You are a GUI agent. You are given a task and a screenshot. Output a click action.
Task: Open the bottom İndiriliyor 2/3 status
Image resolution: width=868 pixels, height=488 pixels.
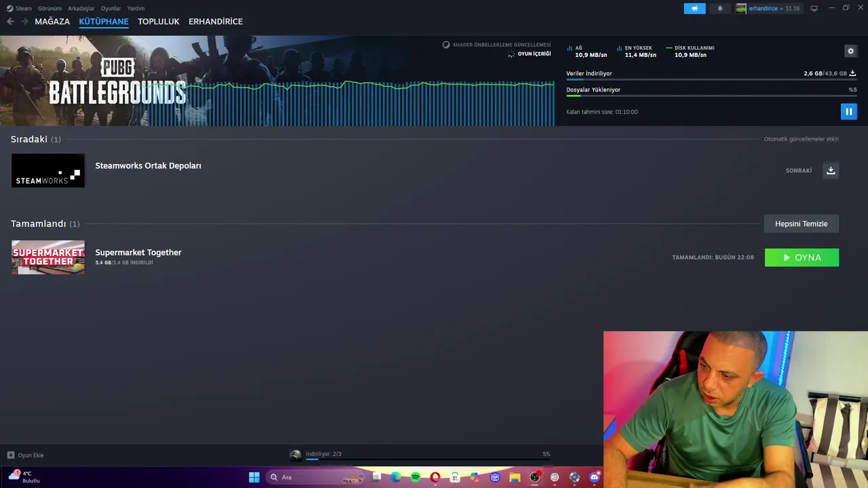pyautogui.click(x=323, y=454)
